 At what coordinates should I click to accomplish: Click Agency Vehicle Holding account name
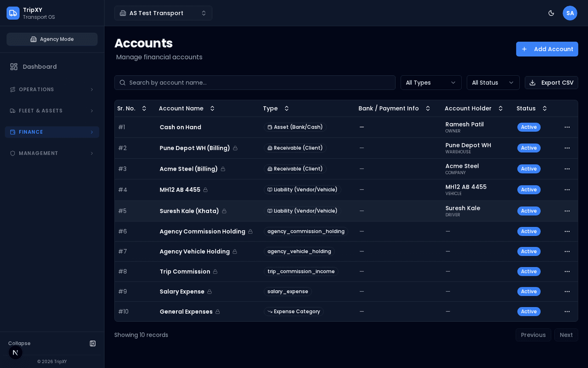[x=195, y=251]
